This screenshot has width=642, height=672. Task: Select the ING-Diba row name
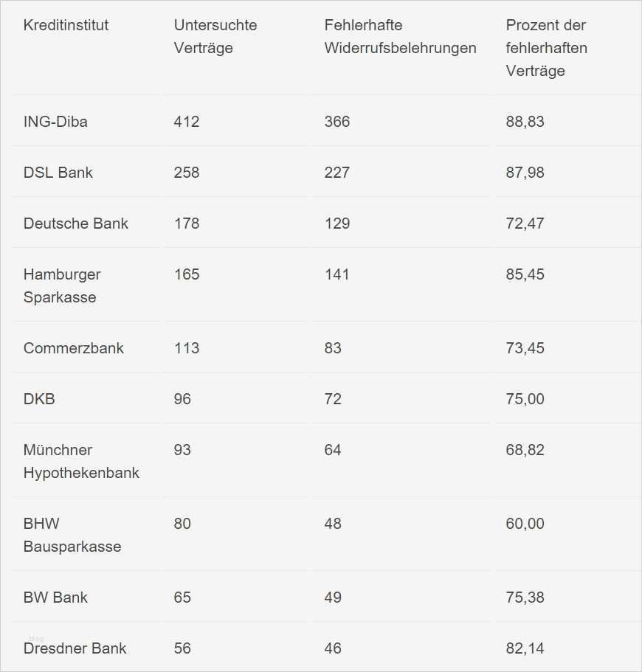pyautogui.click(x=55, y=122)
